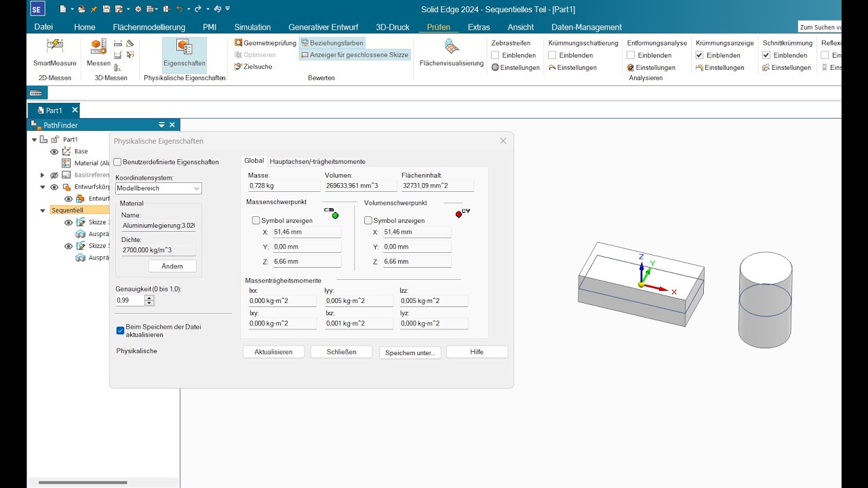Increase Genauigkeit with the up stepper arrow
This screenshot has height=488, width=868.
click(x=149, y=298)
